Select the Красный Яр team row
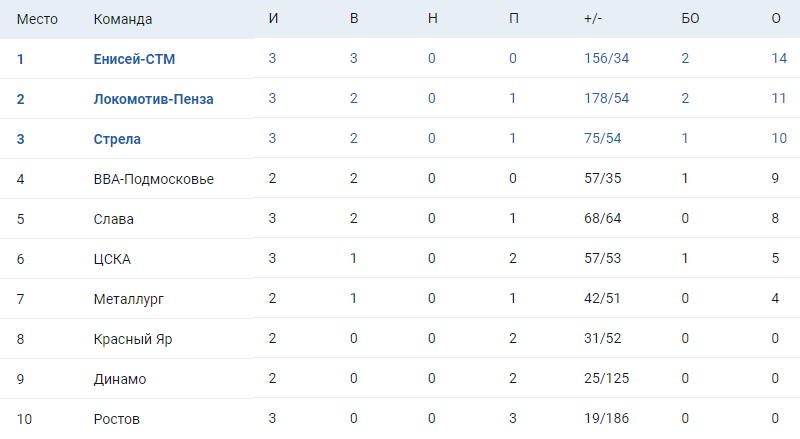 pyautogui.click(x=133, y=339)
